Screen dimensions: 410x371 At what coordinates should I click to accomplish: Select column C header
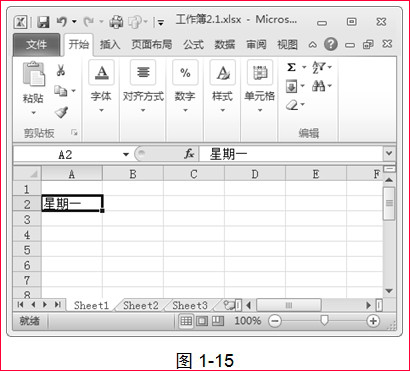(x=194, y=174)
